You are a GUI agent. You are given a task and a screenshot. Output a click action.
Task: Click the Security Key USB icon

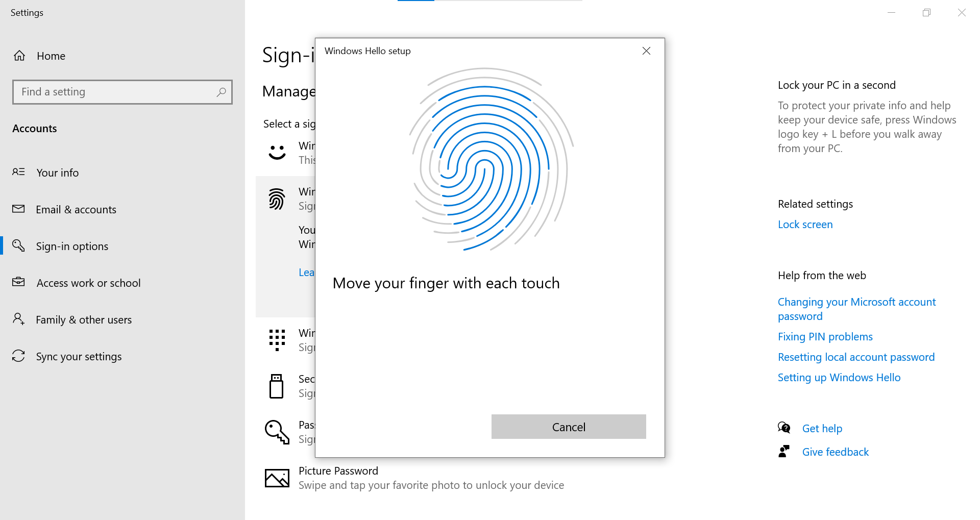[277, 386]
